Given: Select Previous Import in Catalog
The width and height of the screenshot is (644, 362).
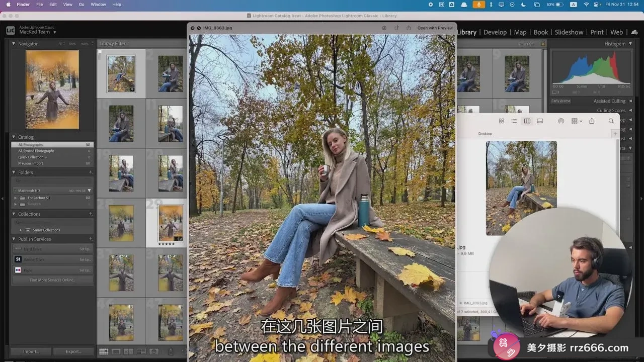Looking at the screenshot, I should [52, 163].
